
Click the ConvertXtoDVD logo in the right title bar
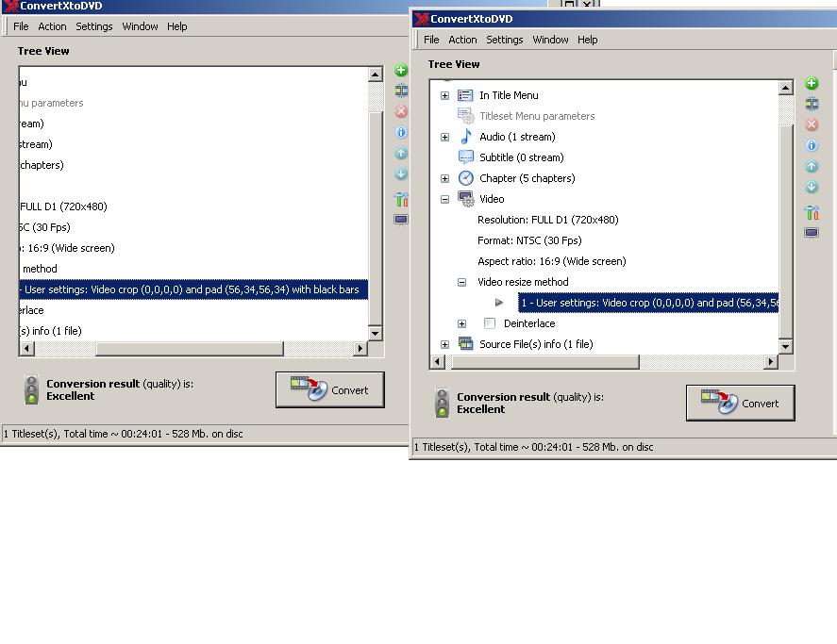click(x=421, y=19)
